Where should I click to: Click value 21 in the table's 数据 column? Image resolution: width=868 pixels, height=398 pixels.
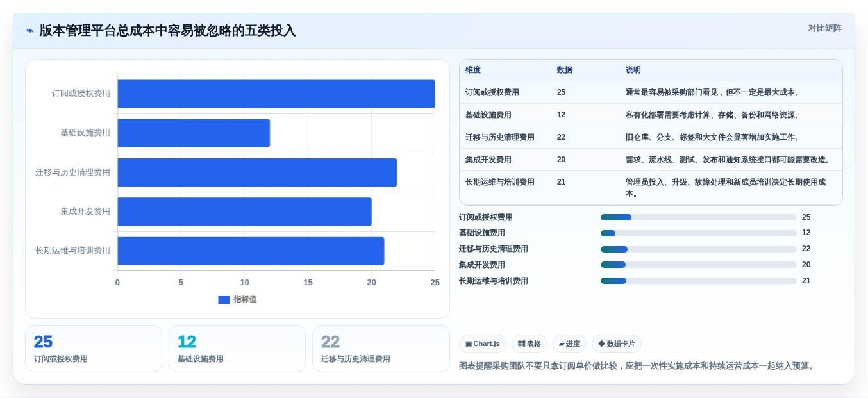[562, 182]
